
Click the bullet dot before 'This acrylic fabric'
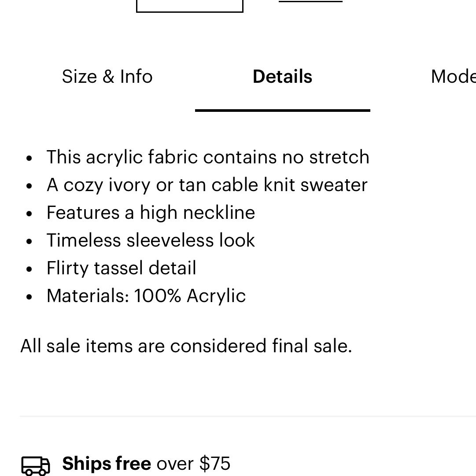click(x=29, y=158)
